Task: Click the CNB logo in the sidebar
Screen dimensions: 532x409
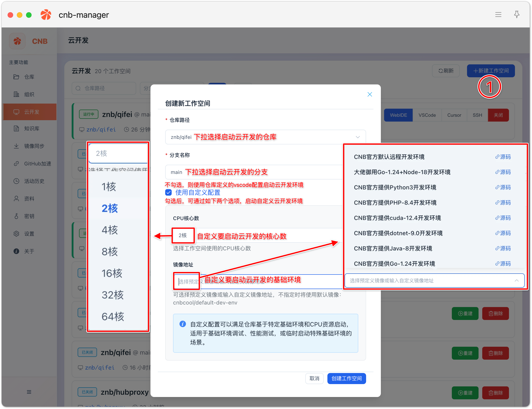Action: (17, 41)
